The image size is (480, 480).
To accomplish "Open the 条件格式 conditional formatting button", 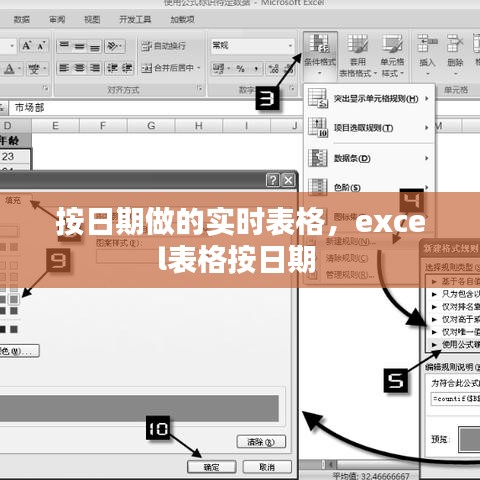I will click(x=320, y=55).
